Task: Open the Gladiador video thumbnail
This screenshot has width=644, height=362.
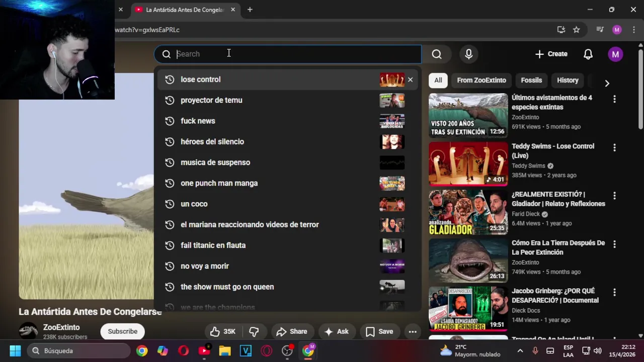Action: click(x=468, y=212)
